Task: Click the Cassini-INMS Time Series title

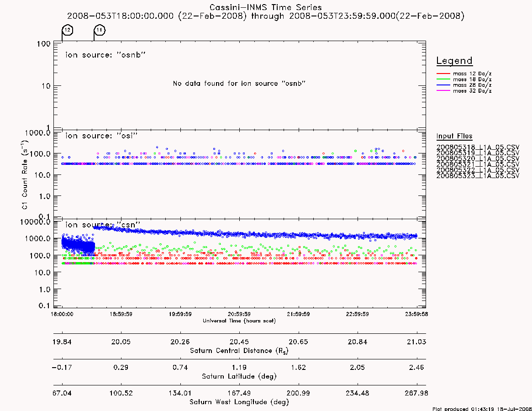Action: [266, 7]
